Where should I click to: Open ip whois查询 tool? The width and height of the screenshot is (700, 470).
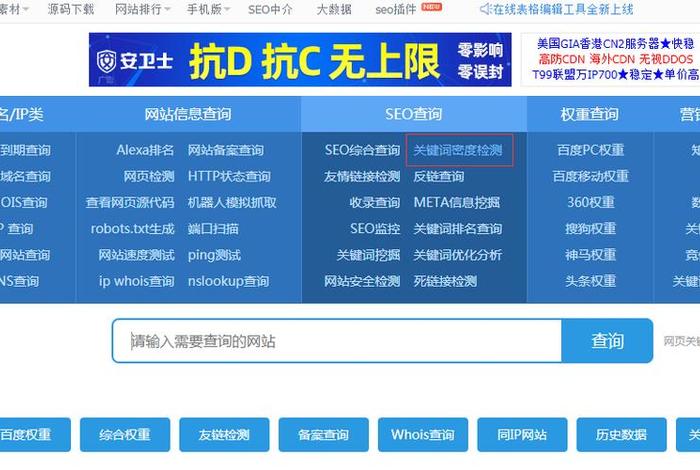tap(137, 282)
